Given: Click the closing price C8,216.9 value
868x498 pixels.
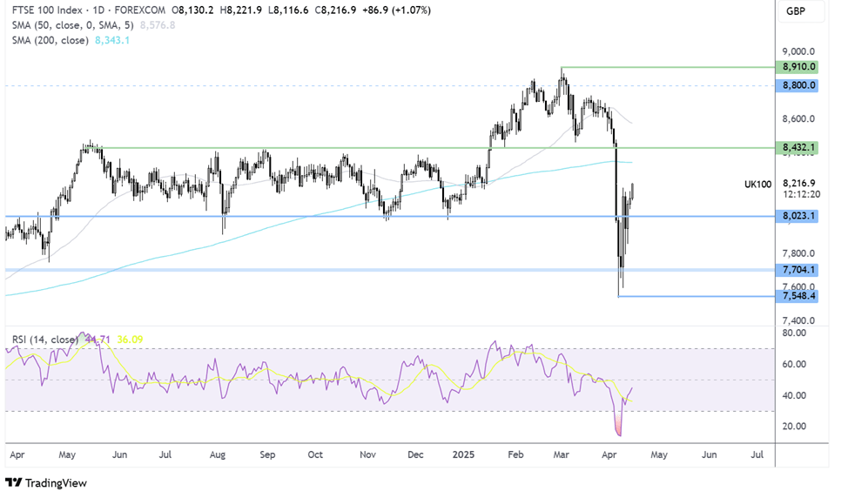Looking at the screenshot, I should click(335, 10).
